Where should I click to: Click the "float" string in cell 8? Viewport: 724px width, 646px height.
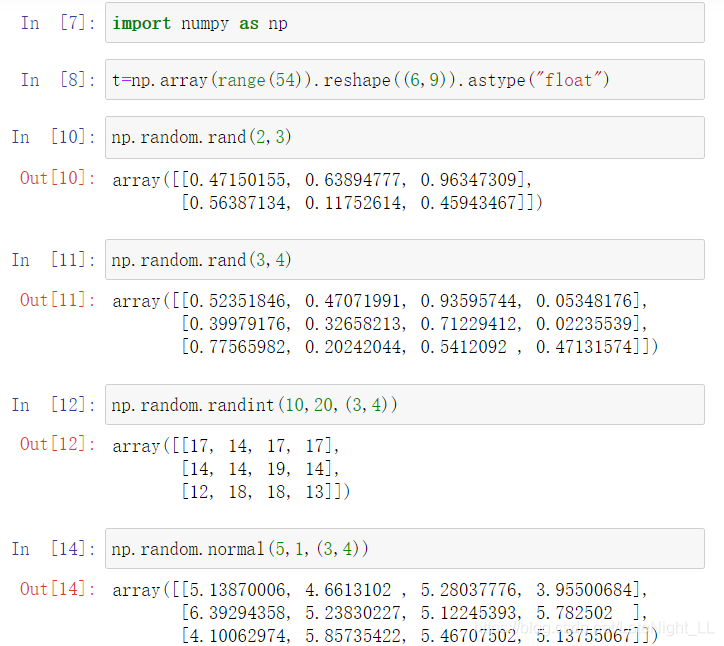(x=568, y=80)
